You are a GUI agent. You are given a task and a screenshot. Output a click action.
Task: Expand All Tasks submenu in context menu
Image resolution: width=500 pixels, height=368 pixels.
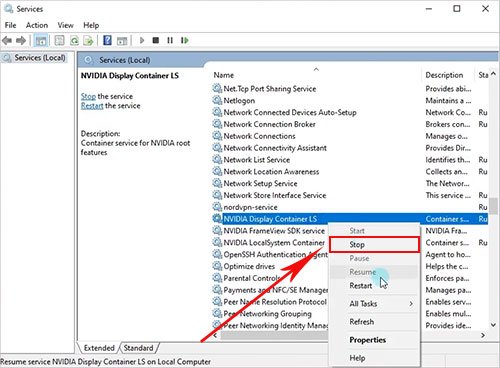(374, 304)
